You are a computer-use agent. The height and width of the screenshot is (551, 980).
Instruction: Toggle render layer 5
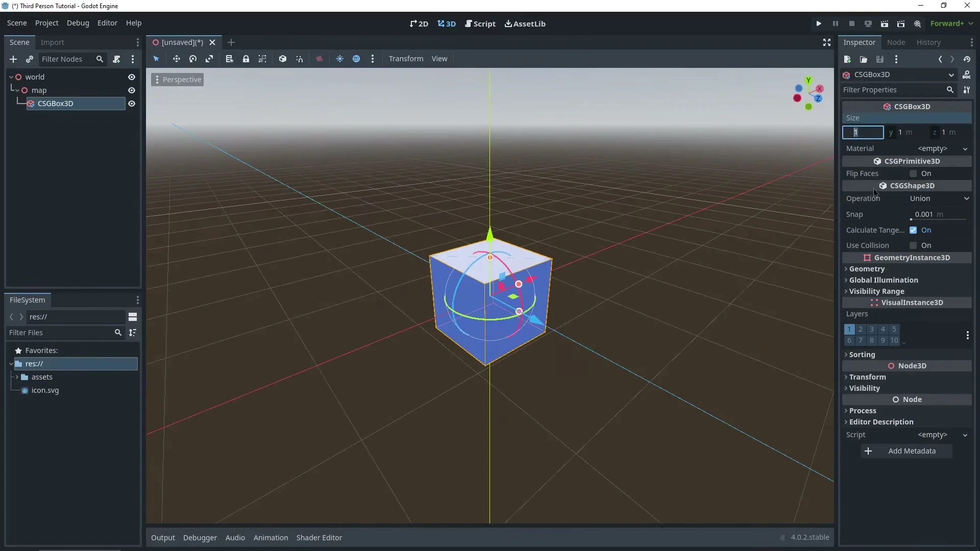(894, 329)
